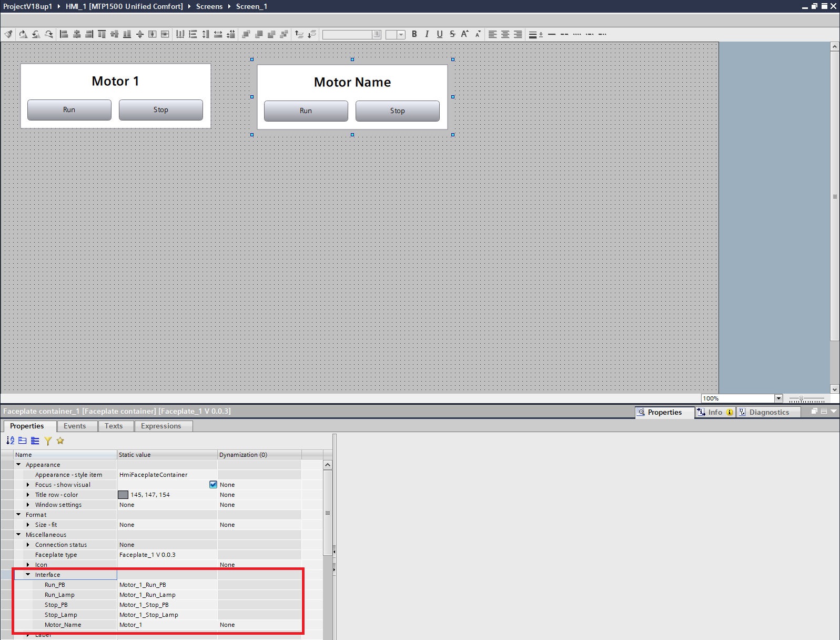Select the Motor_Name interface value Motor_1
Image resolution: width=840 pixels, height=640 pixels.
tap(167, 625)
